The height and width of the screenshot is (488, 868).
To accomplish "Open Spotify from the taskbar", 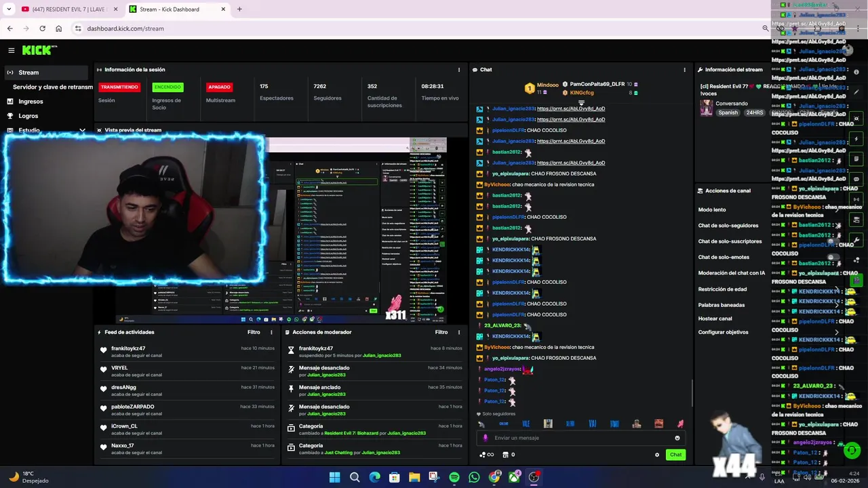I will [454, 477].
